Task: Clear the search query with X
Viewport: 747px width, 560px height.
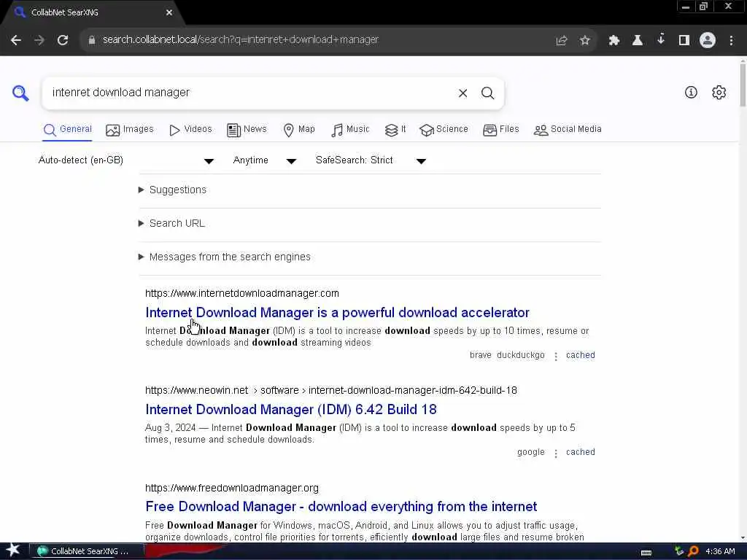Action: [x=462, y=93]
